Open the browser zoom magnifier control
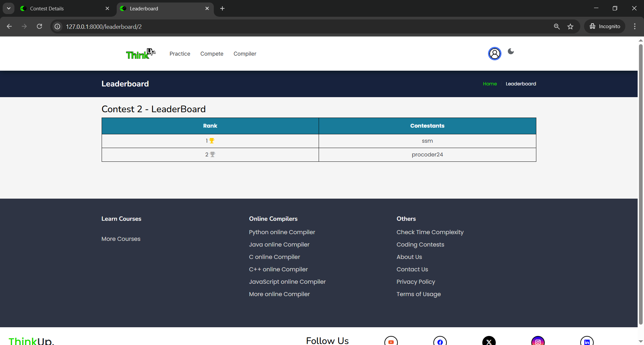The image size is (644, 345). [557, 26]
